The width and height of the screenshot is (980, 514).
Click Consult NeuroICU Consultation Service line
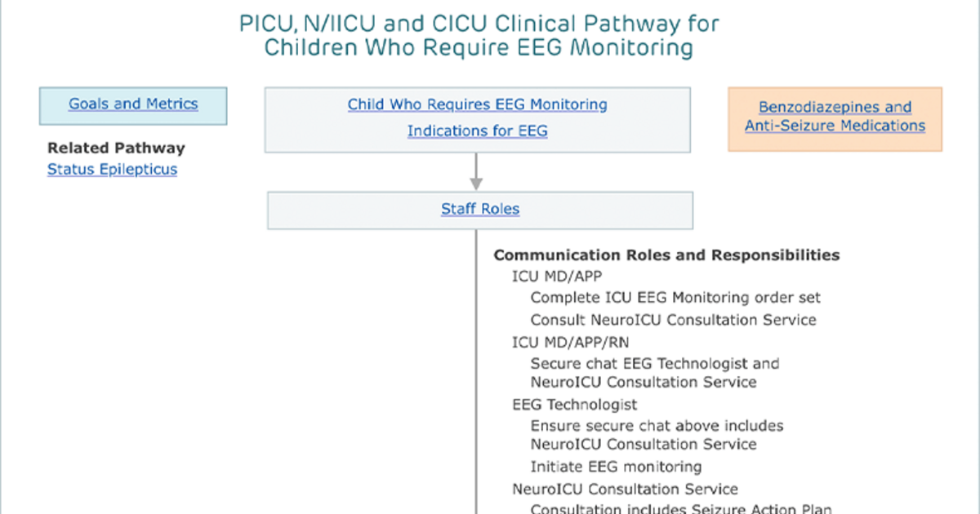click(x=674, y=320)
